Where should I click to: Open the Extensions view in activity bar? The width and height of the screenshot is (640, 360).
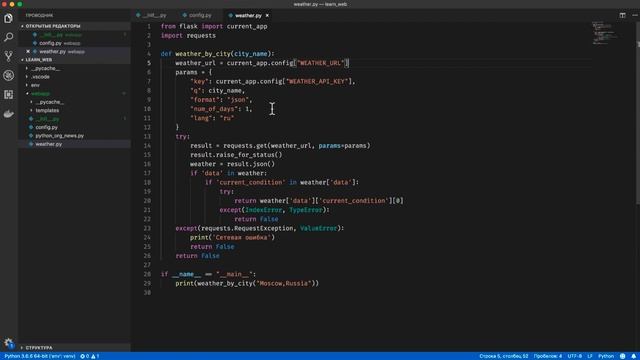pyautogui.click(x=8, y=94)
